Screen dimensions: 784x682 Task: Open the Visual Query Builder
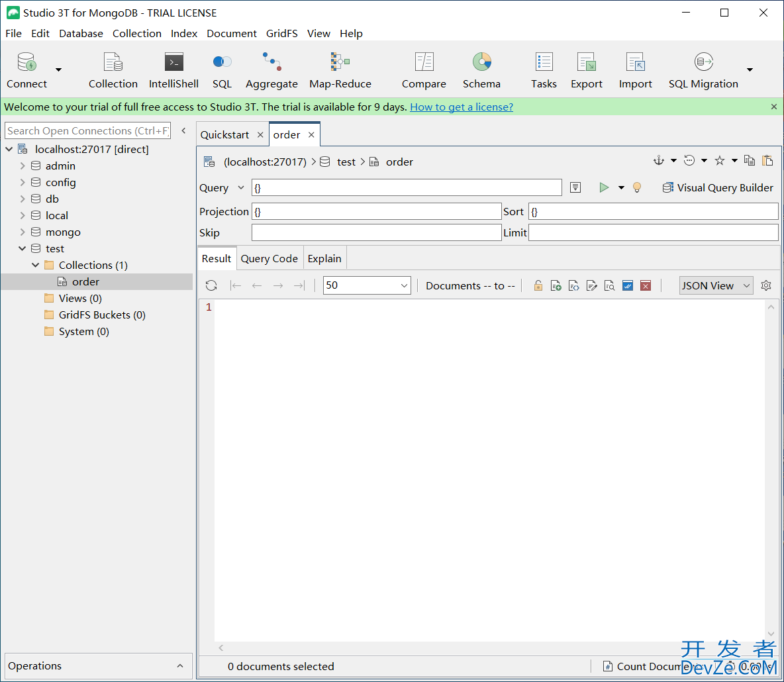point(718,187)
